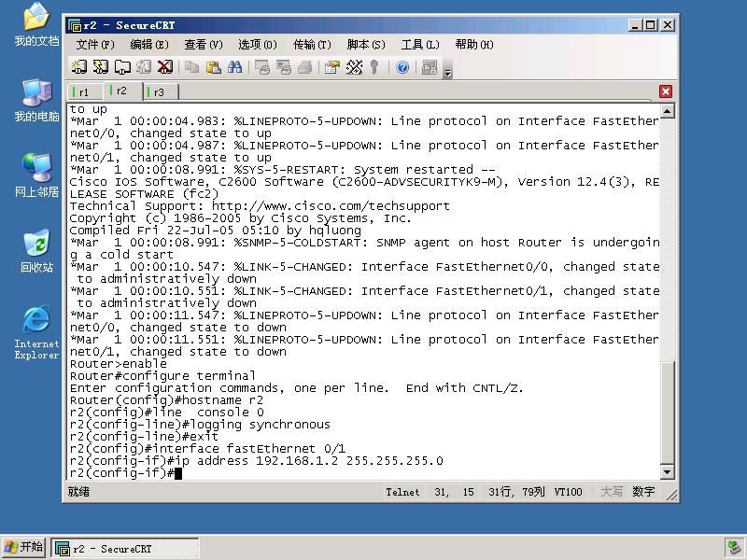Close the SecureCRT window
Screen dimensions: 747x560
pos(668,25)
